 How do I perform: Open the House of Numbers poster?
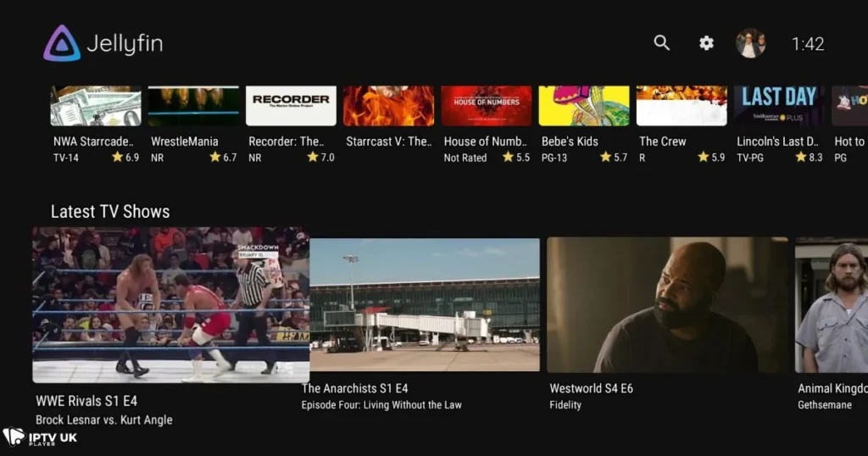click(487, 106)
